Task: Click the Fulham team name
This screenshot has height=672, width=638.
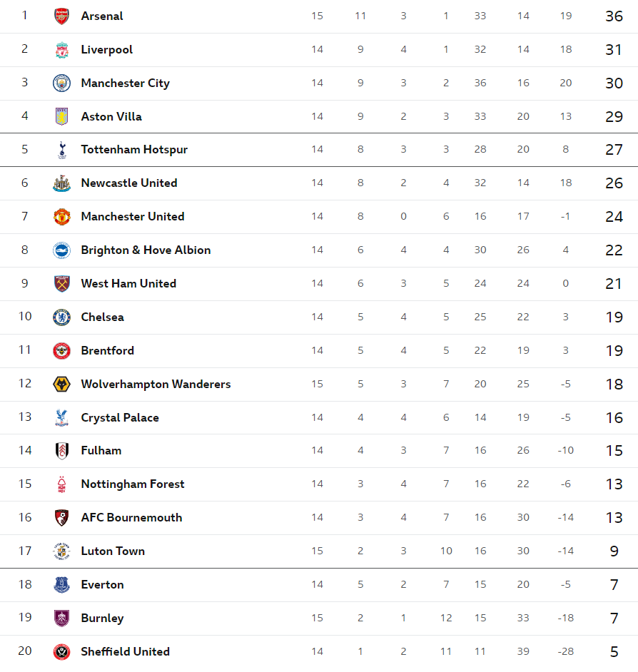Action: [x=101, y=450]
